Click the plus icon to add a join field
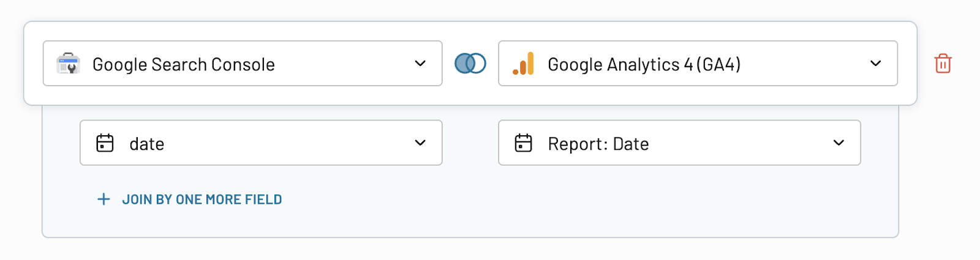980x260 pixels. 104,199
